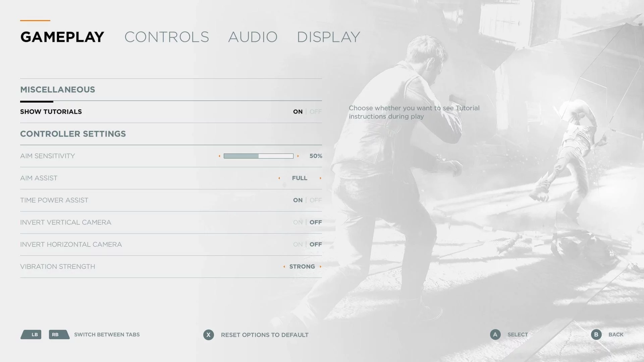The image size is (644, 362).
Task: Select the Show Tutorials row label
Action: (x=51, y=112)
